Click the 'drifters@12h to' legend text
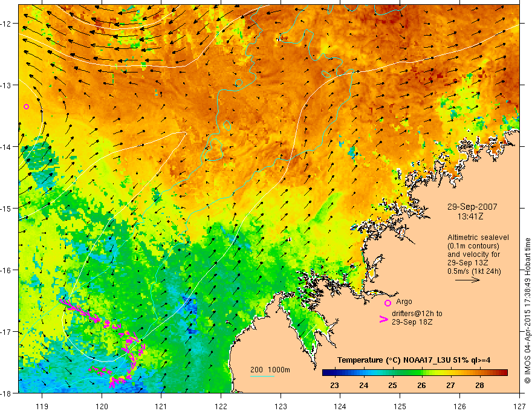Viewport: 532px width, 411px height. point(417,313)
